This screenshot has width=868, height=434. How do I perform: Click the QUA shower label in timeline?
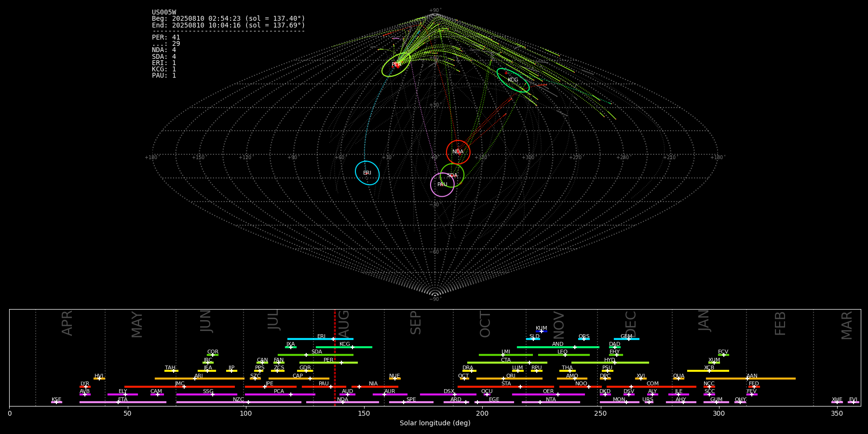pyautogui.click(x=678, y=376)
